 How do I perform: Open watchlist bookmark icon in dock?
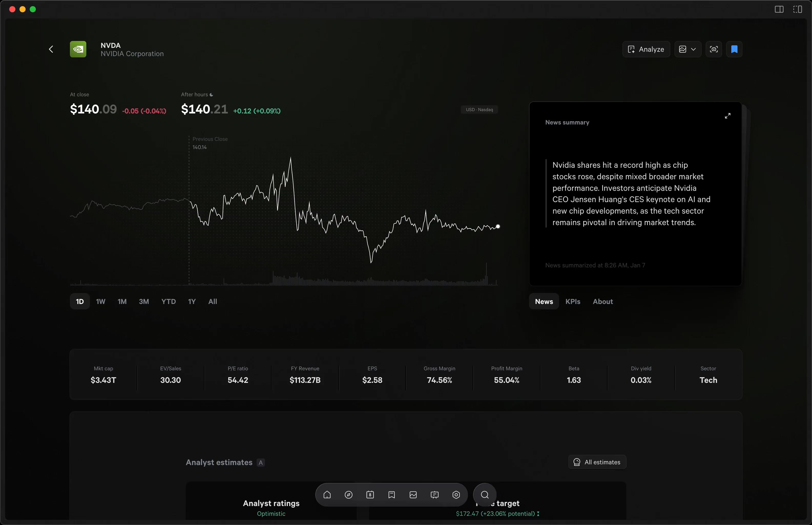pyautogui.click(x=391, y=495)
